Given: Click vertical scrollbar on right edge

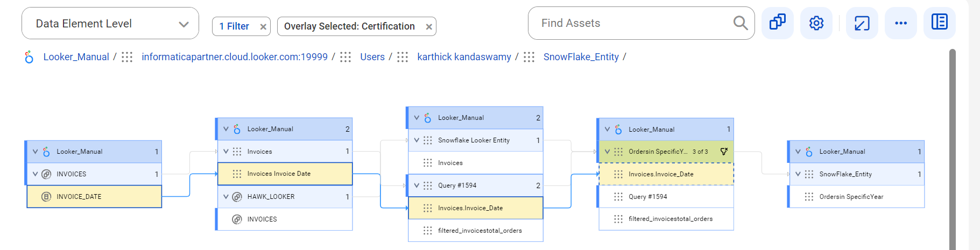Looking at the screenshot, I should point(953,149).
